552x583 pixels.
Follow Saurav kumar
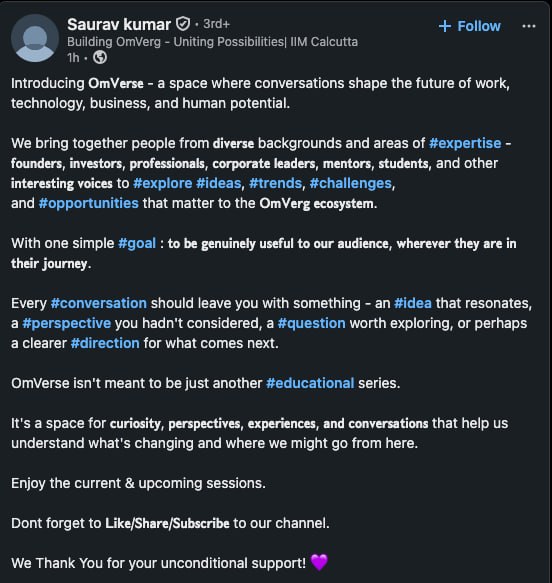(469, 26)
